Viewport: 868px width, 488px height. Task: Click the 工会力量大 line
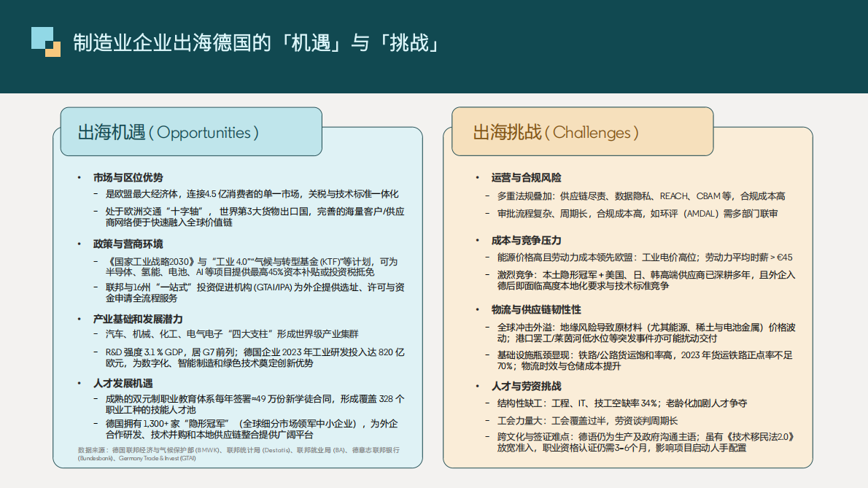coord(587,421)
